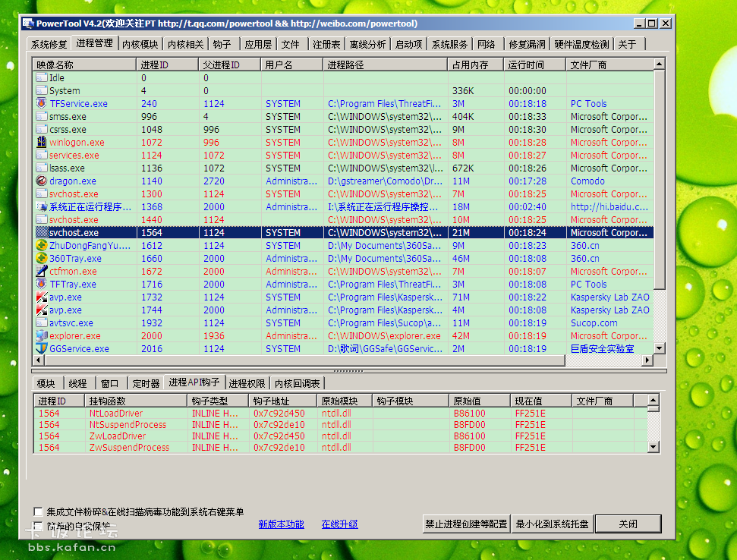This screenshot has width=737, height=560.
Task: Click the ZhuDongFangYu 360 process icon
Action: [x=42, y=245]
